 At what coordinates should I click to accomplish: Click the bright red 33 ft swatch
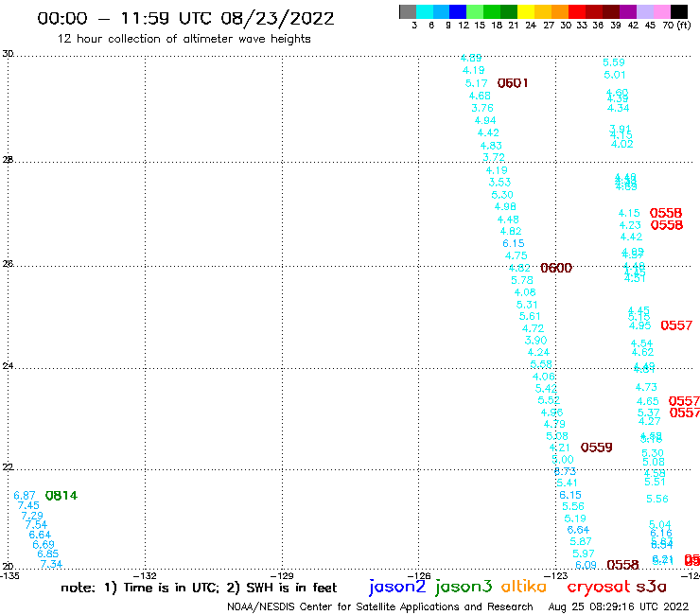click(x=577, y=11)
